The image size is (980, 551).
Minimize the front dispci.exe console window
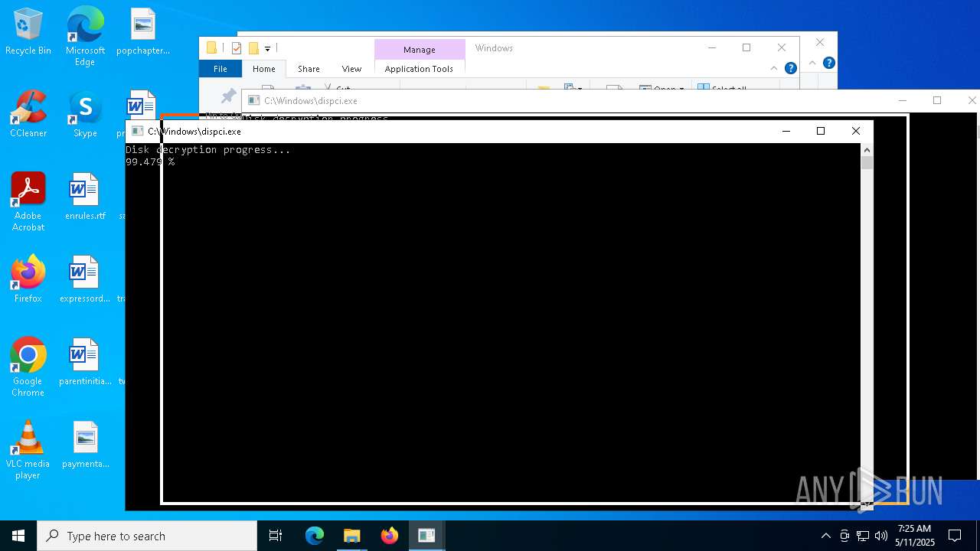point(786,131)
